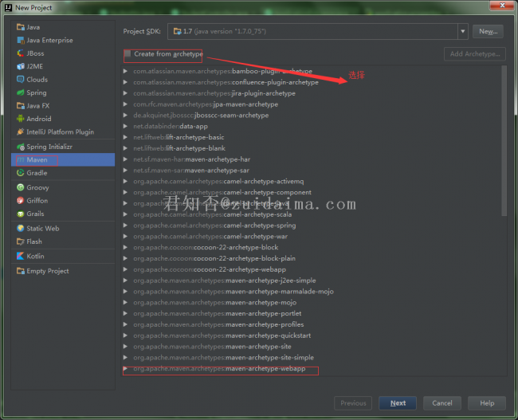Click the Java project type icon
518x420 pixels.
(20, 27)
